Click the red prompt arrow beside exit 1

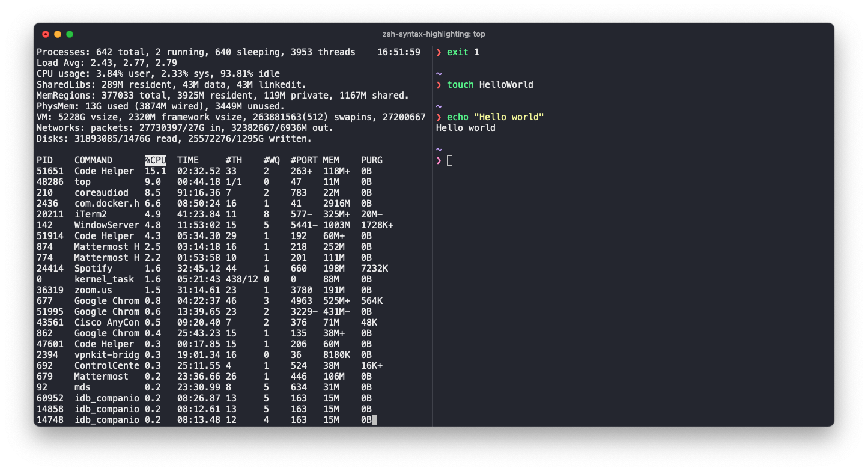(439, 52)
